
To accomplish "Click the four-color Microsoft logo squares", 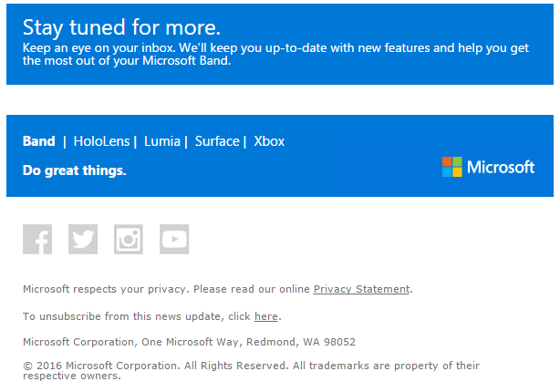I will [452, 167].
